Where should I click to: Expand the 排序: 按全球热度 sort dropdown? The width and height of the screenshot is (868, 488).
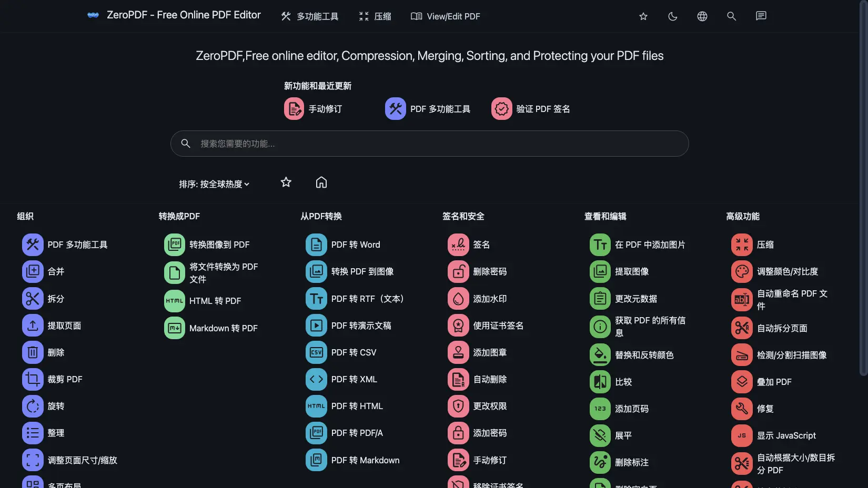tap(214, 184)
